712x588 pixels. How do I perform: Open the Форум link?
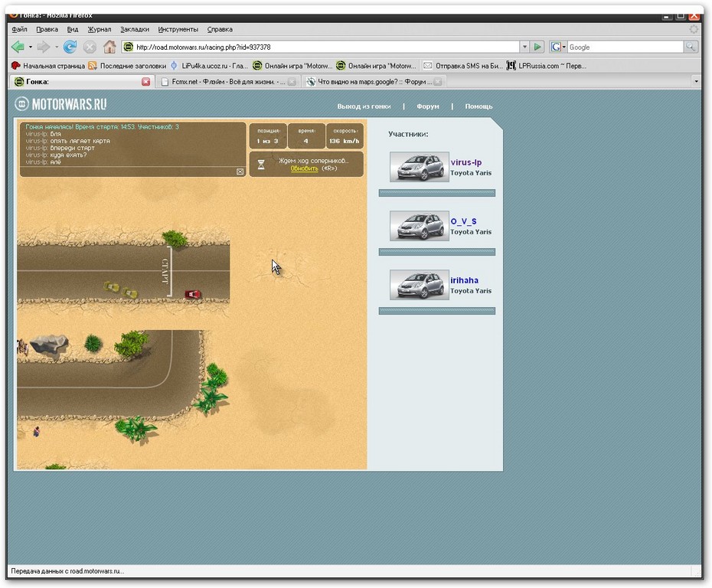(428, 106)
